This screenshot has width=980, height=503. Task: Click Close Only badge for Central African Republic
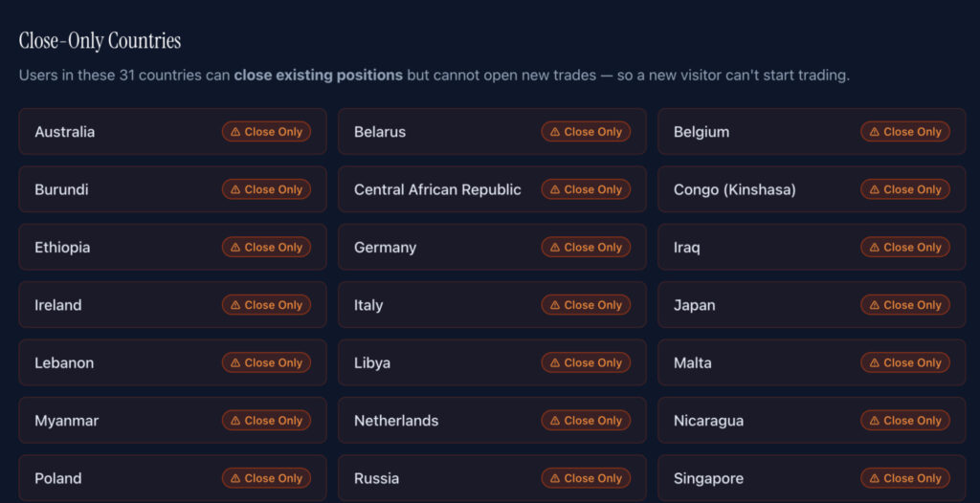coord(586,189)
